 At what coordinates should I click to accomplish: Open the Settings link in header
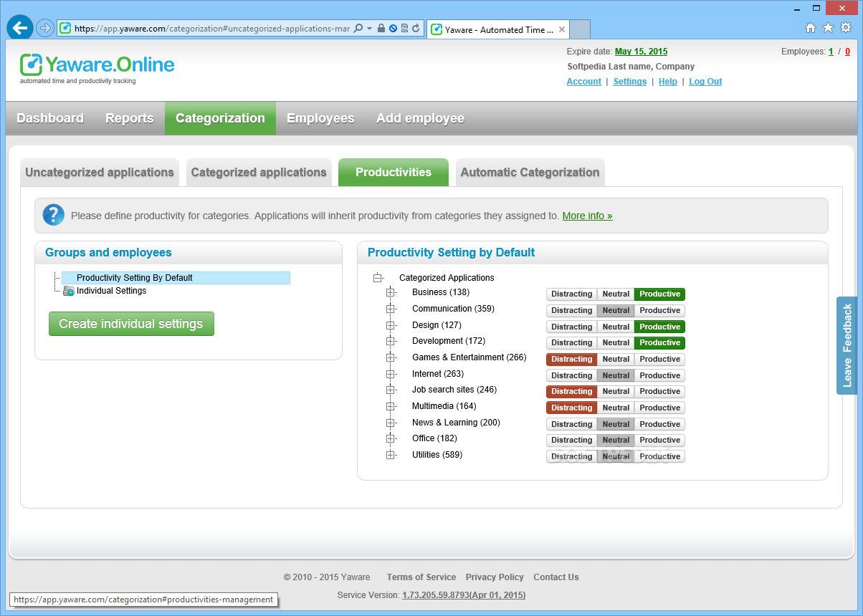tap(630, 82)
